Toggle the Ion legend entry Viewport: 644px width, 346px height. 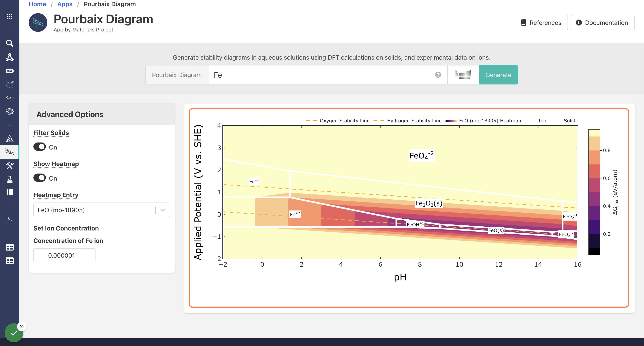click(542, 121)
